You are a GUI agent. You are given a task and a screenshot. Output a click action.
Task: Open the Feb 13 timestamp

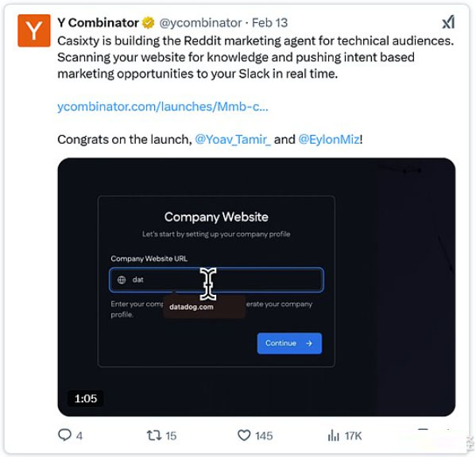[269, 23]
